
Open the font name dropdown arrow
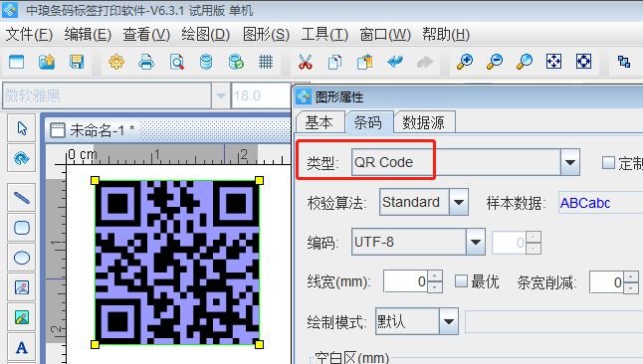click(221, 95)
